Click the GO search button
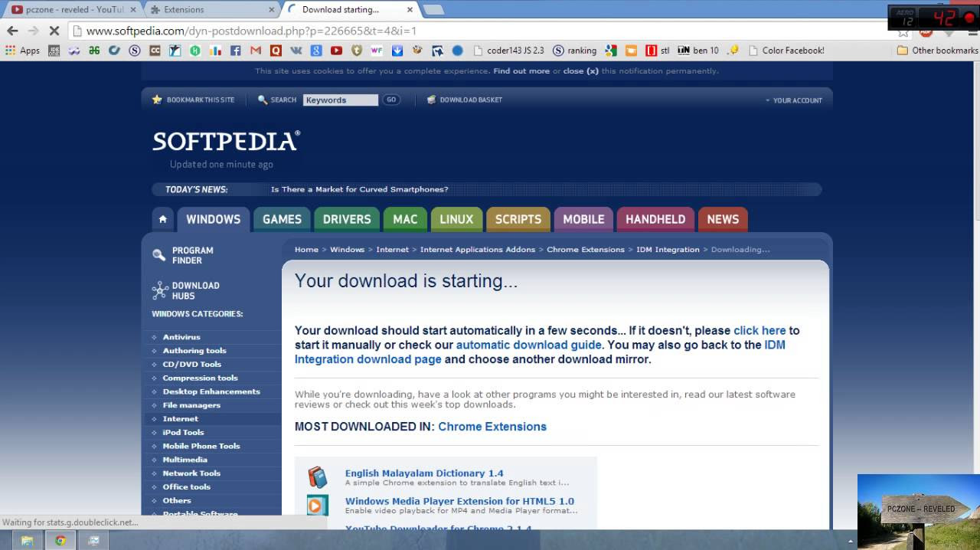This screenshot has width=980, height=550. (391, 100)
